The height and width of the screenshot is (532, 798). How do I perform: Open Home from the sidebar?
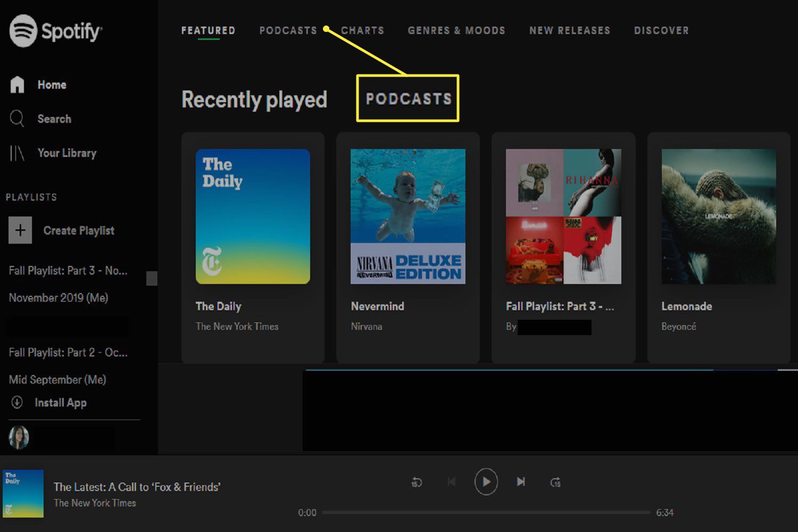point(38,85)
